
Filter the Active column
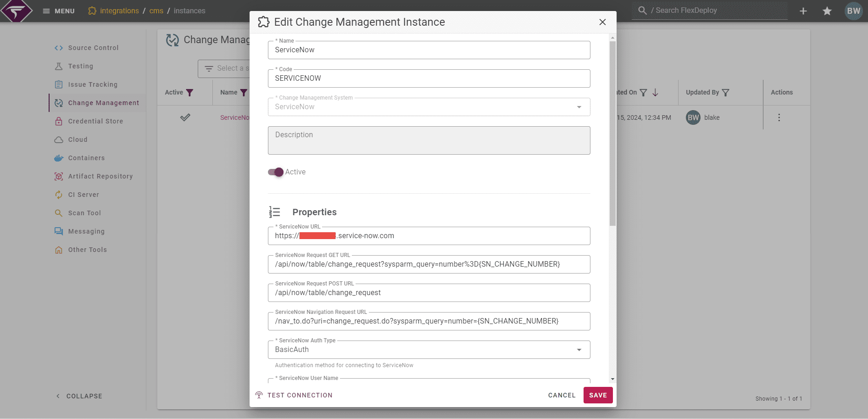pos(189,92)
